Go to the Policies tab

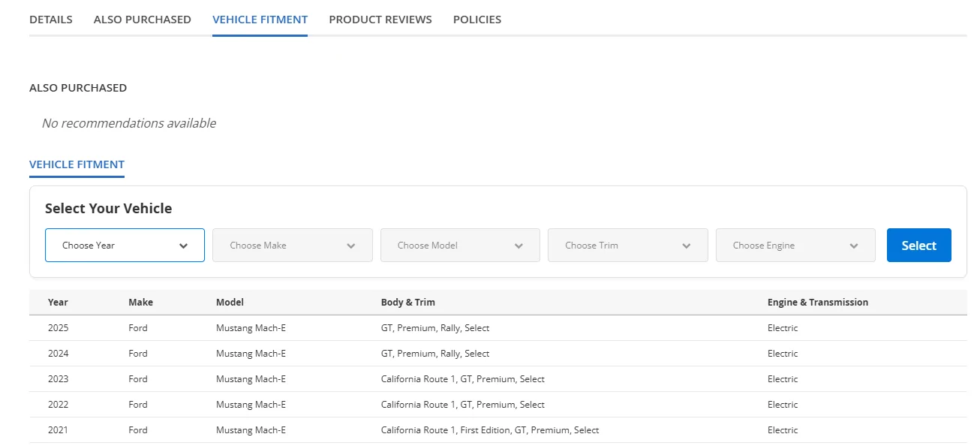click(x=477, y=20)
